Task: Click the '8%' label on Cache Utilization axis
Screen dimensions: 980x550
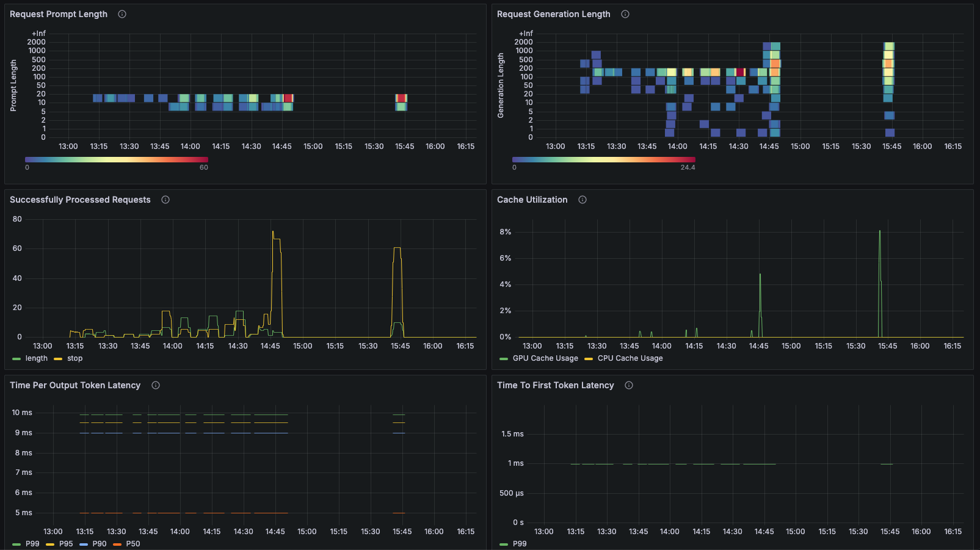Action: 506,232
